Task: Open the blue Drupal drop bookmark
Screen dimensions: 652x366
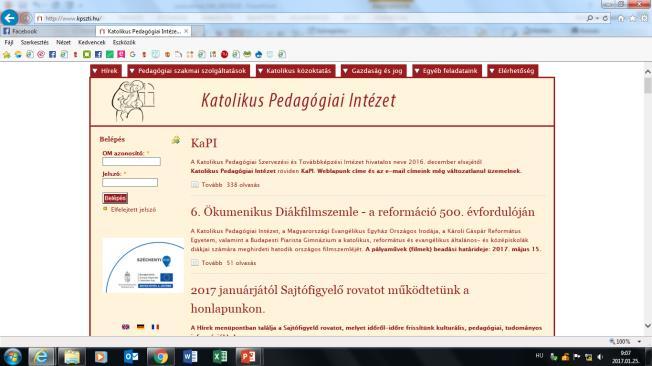Action: point(259,54)
